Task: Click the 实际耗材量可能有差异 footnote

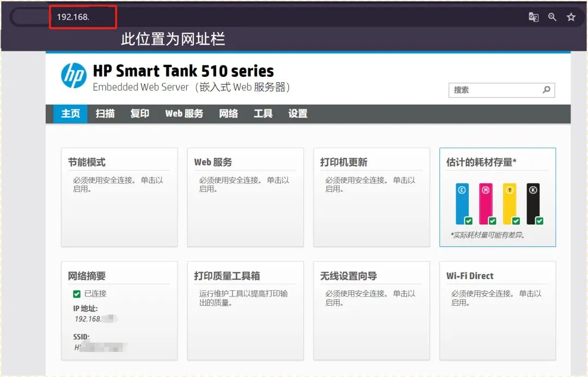Action: click(x=488, y=235)
